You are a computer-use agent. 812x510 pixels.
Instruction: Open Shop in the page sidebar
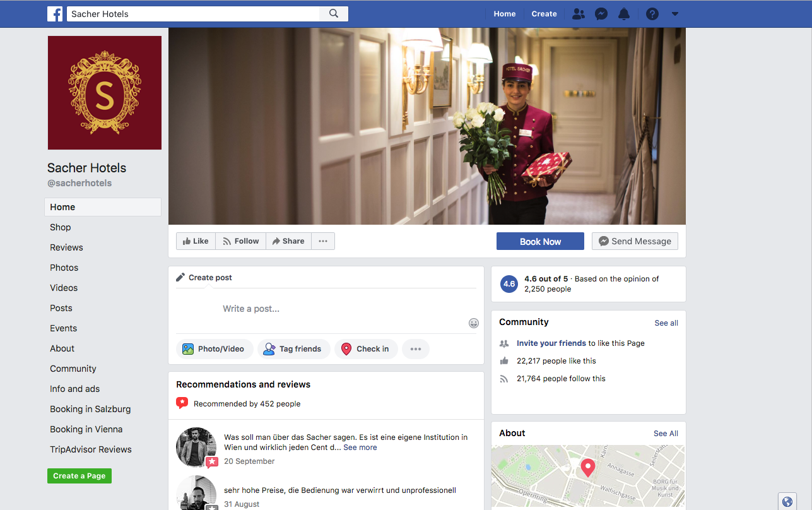(61, 227)
